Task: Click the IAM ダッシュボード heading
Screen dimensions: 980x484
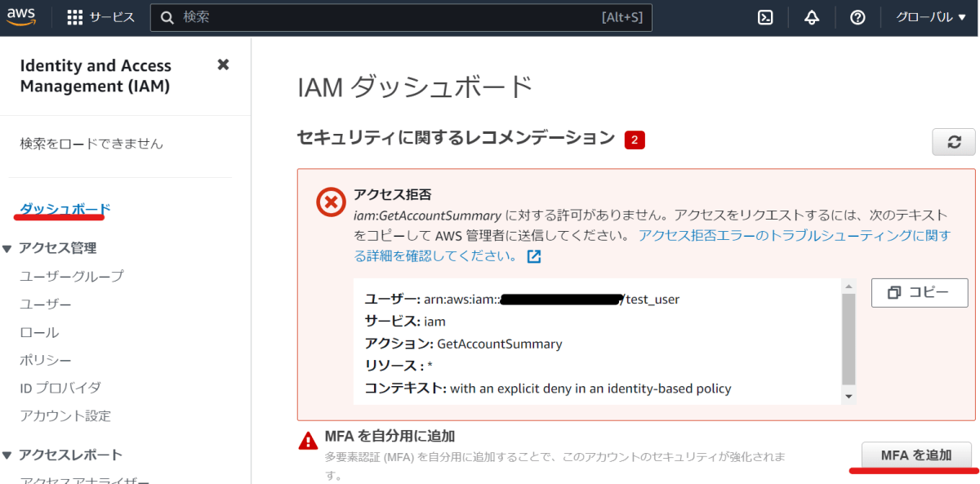Action: click(415, 86)
